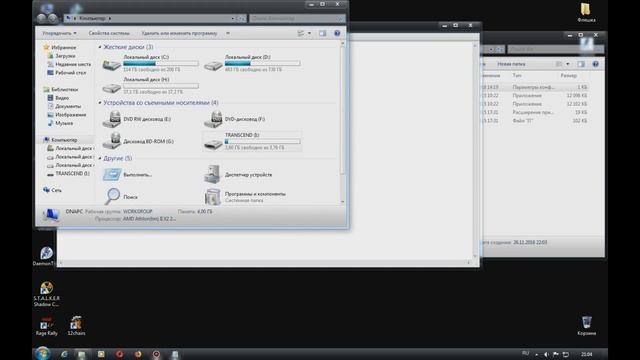Open the Флешка folder on the desktop
640x360 pixels.
point(586,12)
